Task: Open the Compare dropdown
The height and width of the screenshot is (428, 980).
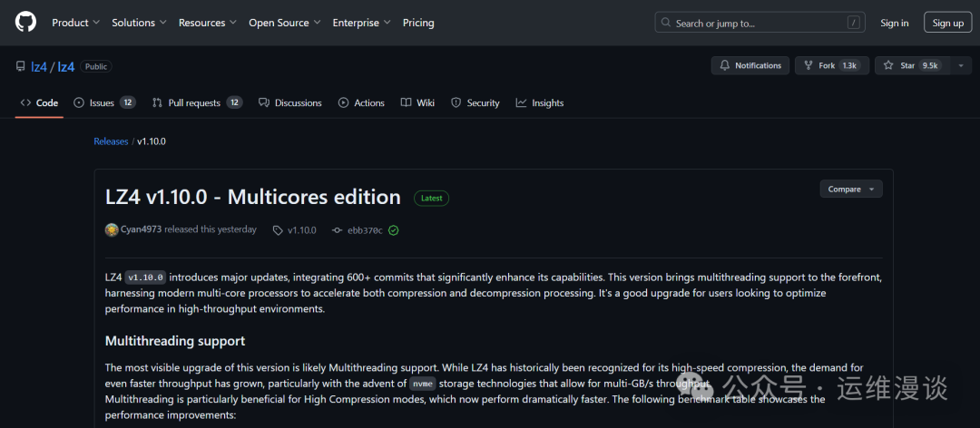Action: (851, 190)
